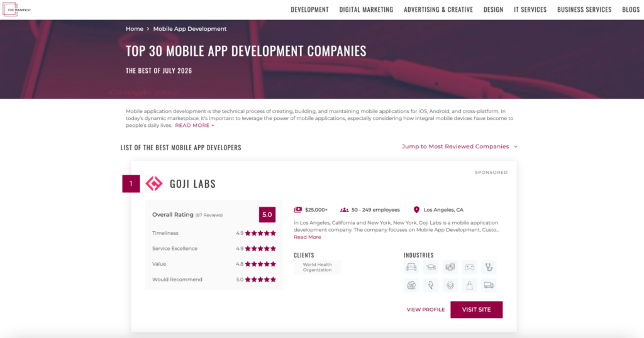This screenshot has width=644, height=338.
Task: Click the Goji Labs logo icon
Action: click(154, 183)
